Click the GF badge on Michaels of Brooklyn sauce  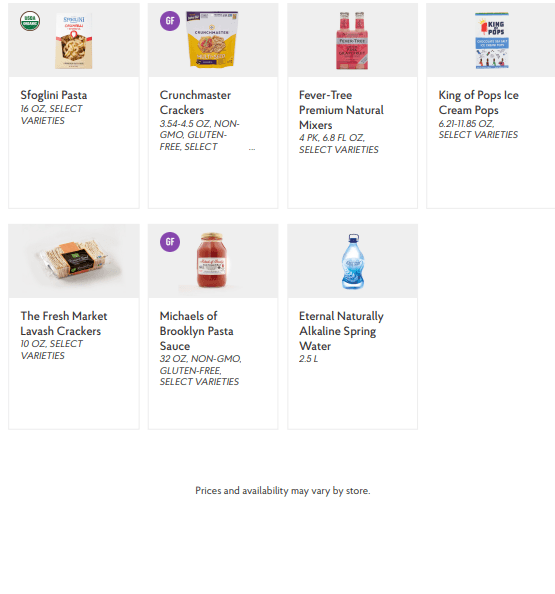click(170, 242)
